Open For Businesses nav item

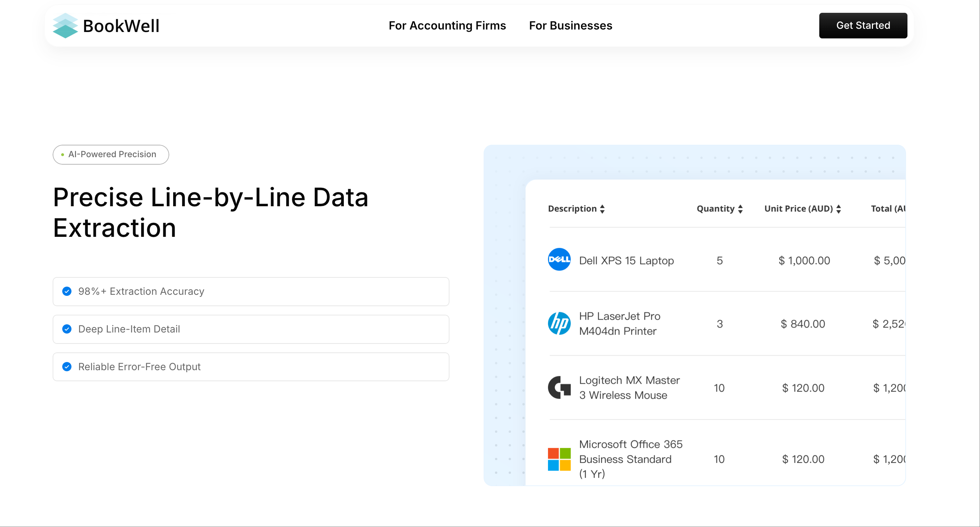570,26
